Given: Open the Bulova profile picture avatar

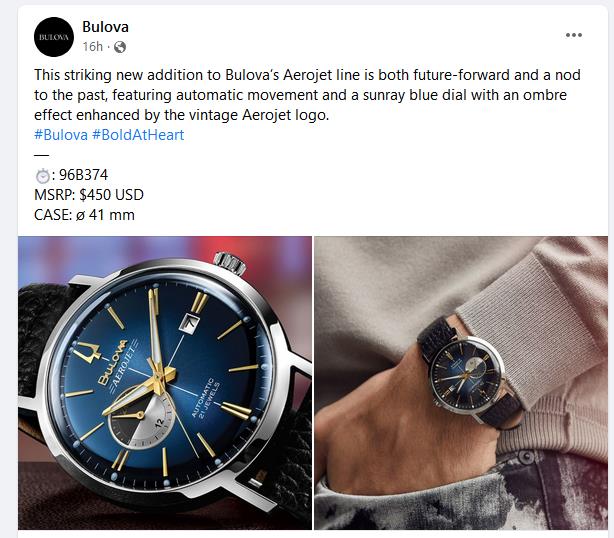Looking at the screenshot, I should (x=54, y=37).
